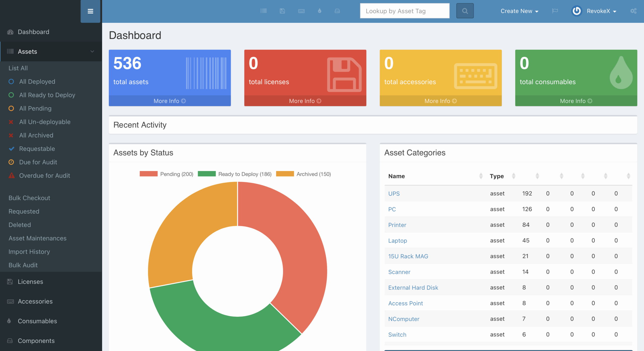Screen dimensions: 644x351
Task: Focus the Lookup by Asset Tag field
Action: 405,11
